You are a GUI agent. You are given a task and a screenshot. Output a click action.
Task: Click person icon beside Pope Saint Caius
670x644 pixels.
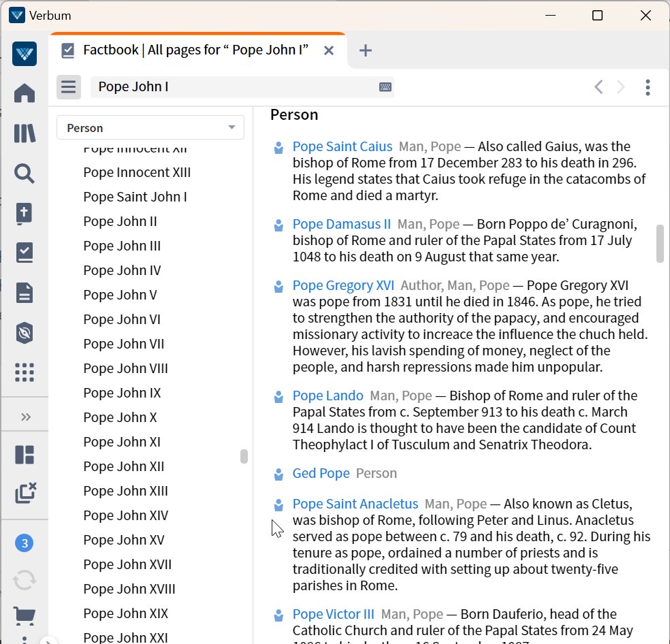click(x=278, y=148)
